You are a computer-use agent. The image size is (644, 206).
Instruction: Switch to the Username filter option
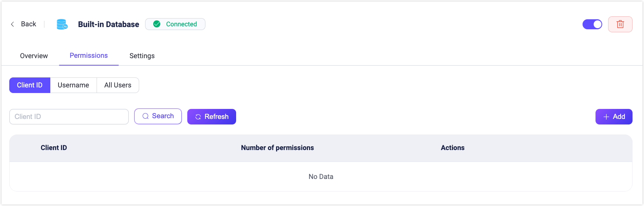[x=73, y=85]
